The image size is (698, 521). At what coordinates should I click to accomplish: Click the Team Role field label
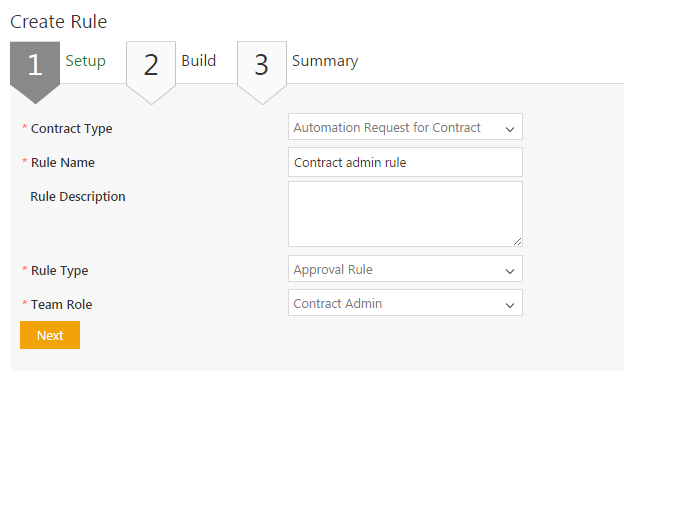[x=62, y=304]
